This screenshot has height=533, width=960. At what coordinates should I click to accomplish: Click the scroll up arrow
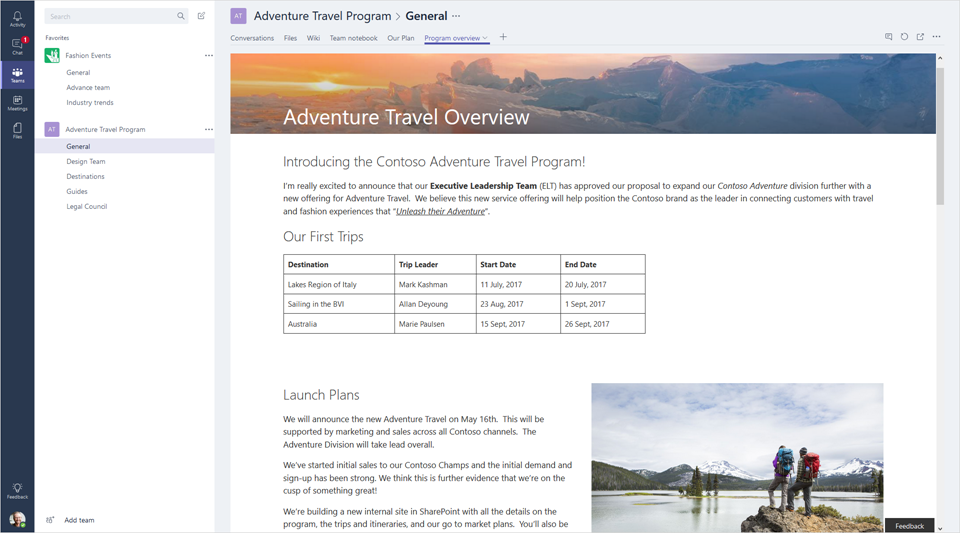tap(940, 58)
